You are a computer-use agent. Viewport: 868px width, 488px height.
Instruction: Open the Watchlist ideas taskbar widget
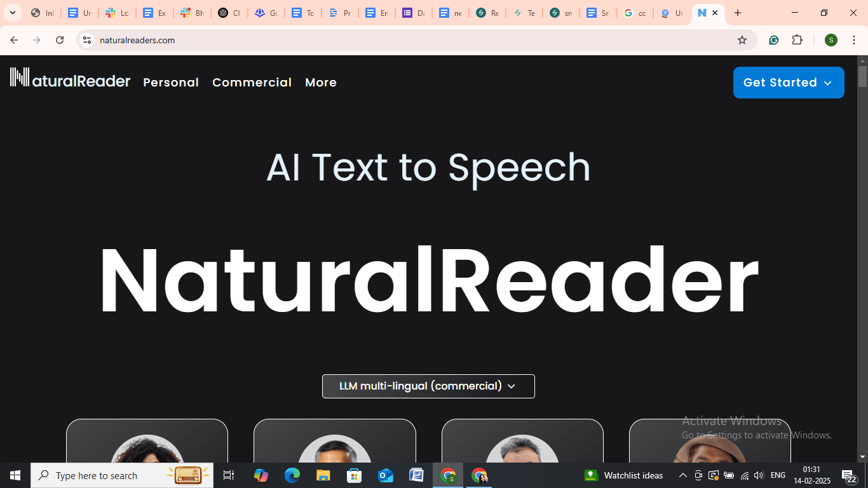[x=623, y=475]
